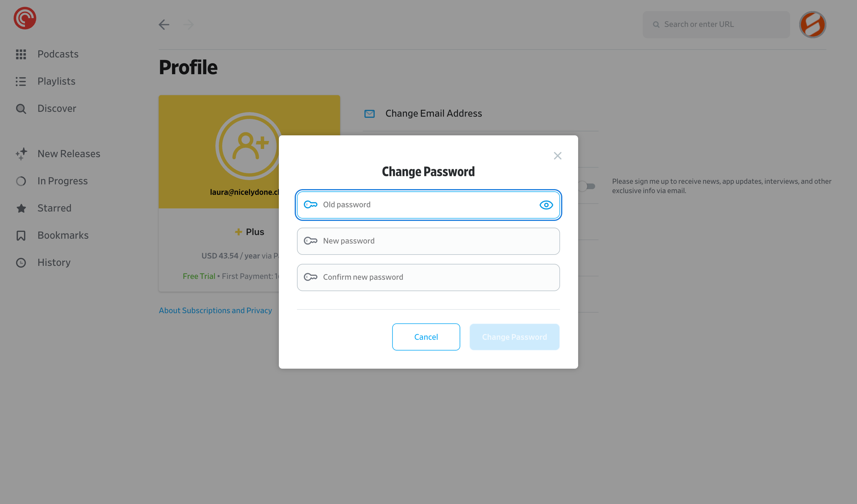This screenshot has width=857, height=504.
Task: Select the Confirm new password field
Action: click(428, 277)
